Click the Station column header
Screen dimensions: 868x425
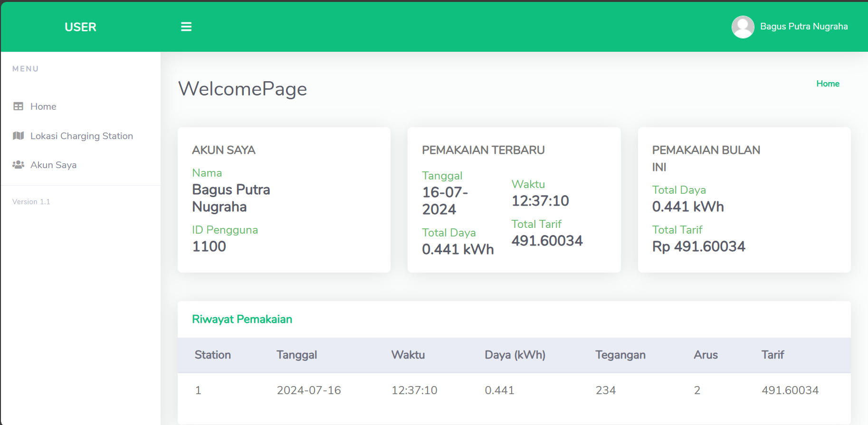(x=212, y=355)
